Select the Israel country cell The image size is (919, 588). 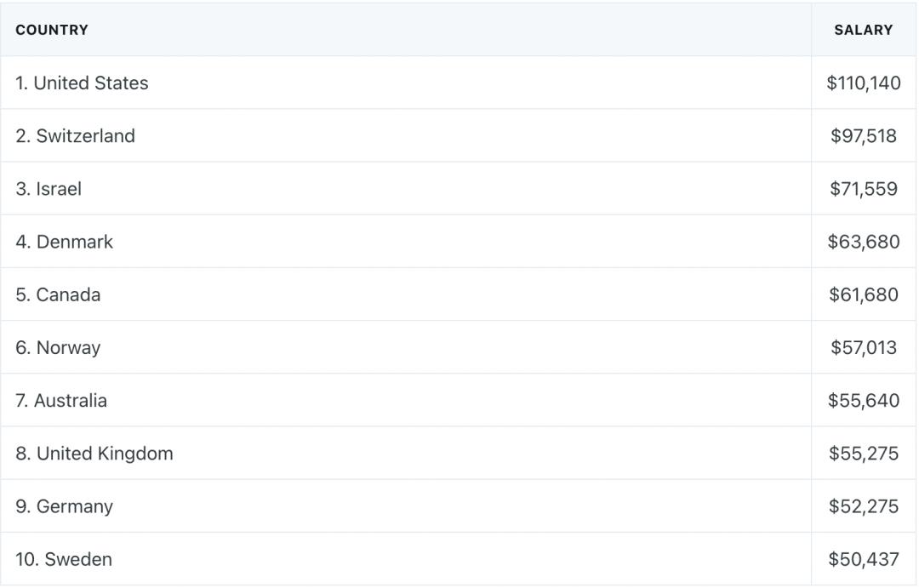click(49, 189)
